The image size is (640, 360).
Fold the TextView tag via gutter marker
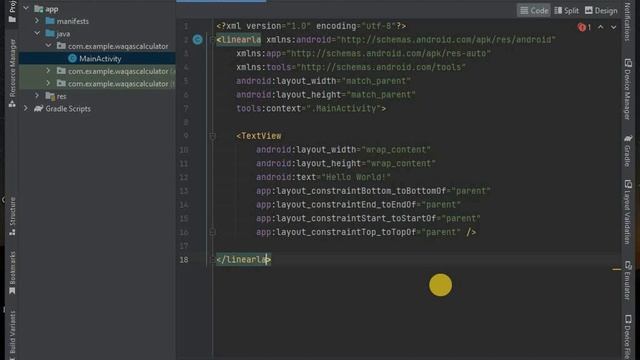(213, 136)
